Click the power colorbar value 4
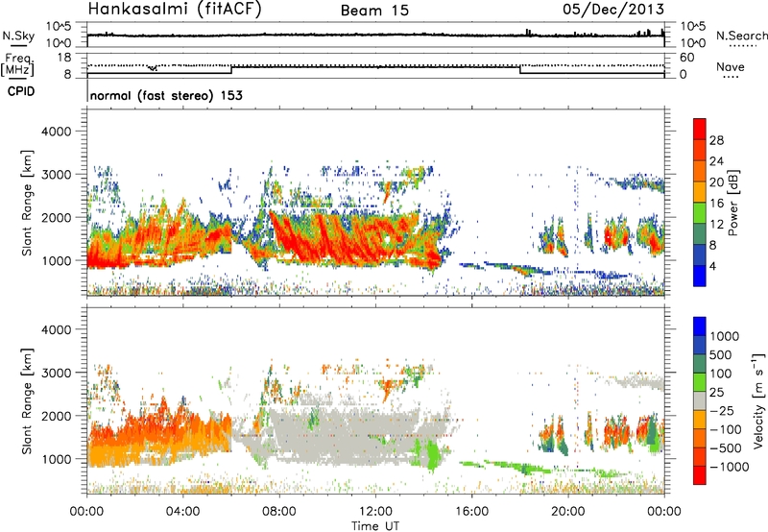This screenshot has width=768, height=532. 712,266
